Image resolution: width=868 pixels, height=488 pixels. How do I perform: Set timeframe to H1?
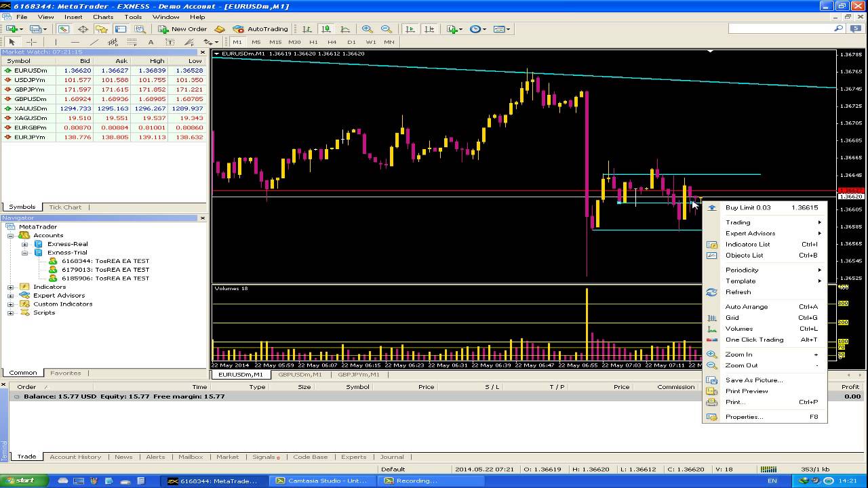click(x=313, y=42)
